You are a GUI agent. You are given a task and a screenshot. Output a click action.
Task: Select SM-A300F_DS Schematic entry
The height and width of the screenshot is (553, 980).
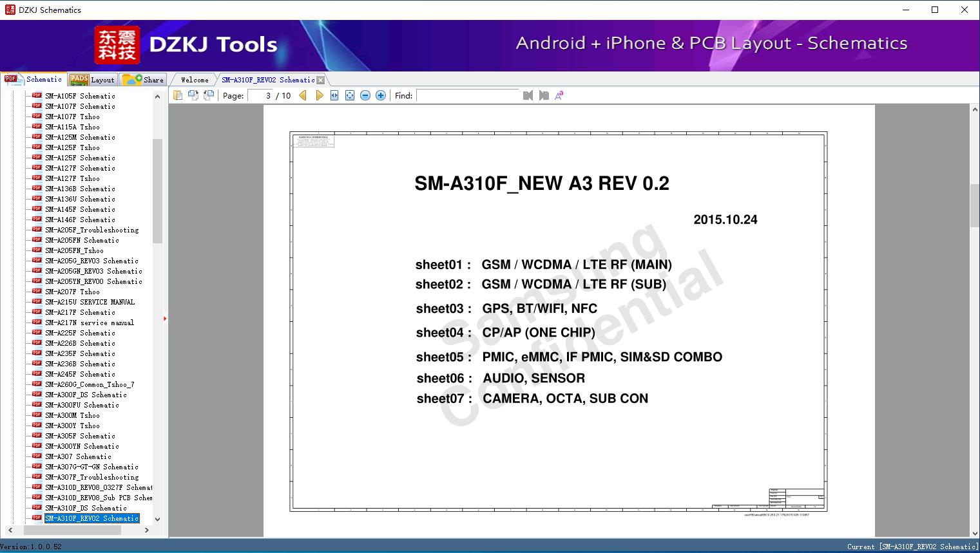coord(86,395)
